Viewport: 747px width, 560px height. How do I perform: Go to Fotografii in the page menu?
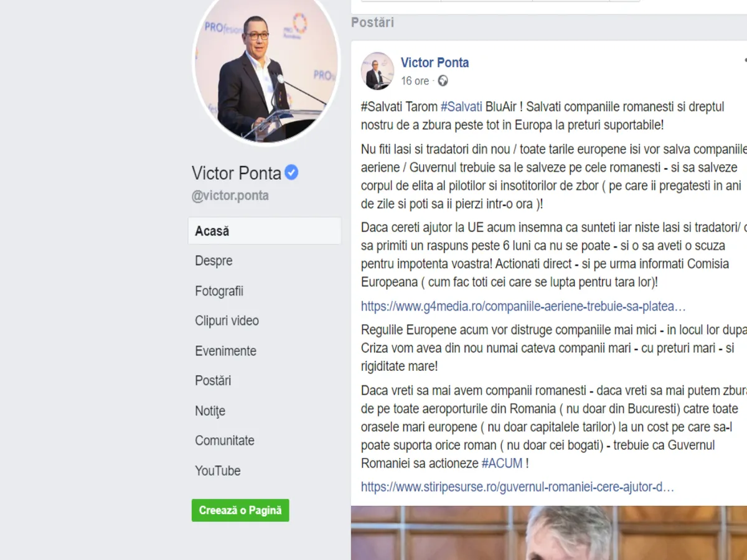[x=219, y=291]
